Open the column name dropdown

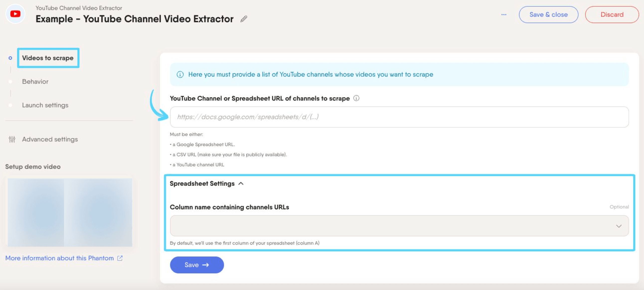pos(399,226)
